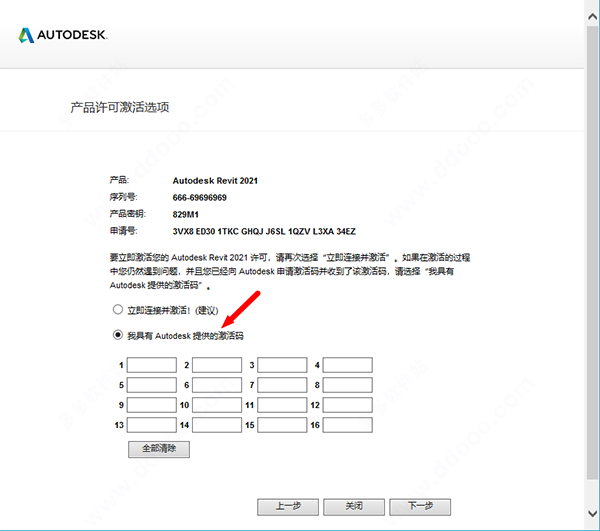The image size is (600, 531).
Task: Click the Autodesk logo
Action: click(x=62, y=35)
